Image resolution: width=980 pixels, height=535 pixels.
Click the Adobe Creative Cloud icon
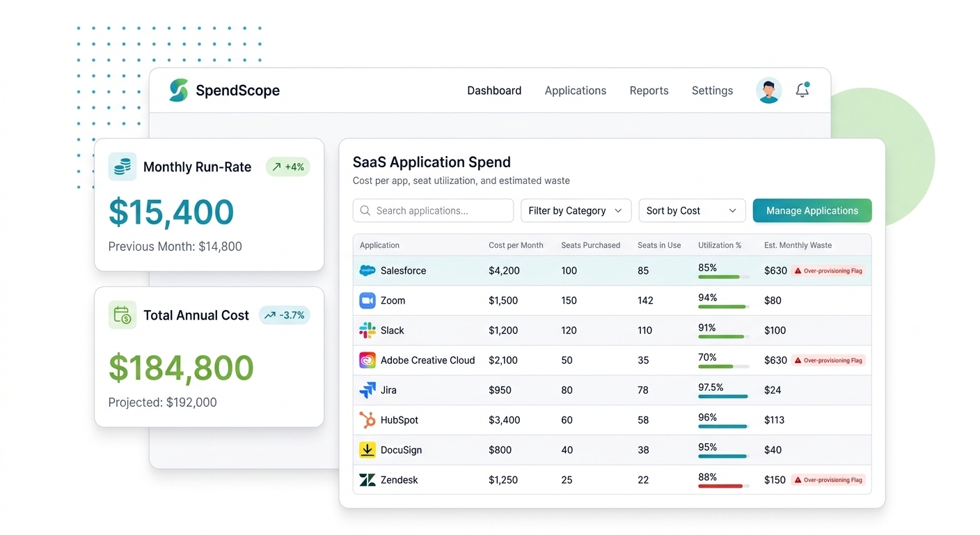(367, 360)
